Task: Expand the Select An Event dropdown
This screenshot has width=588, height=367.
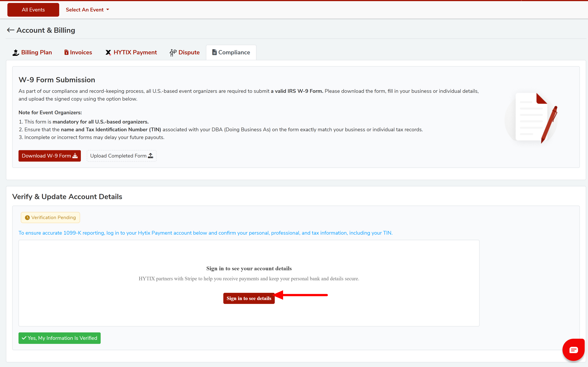Action: tap(88, 10)
